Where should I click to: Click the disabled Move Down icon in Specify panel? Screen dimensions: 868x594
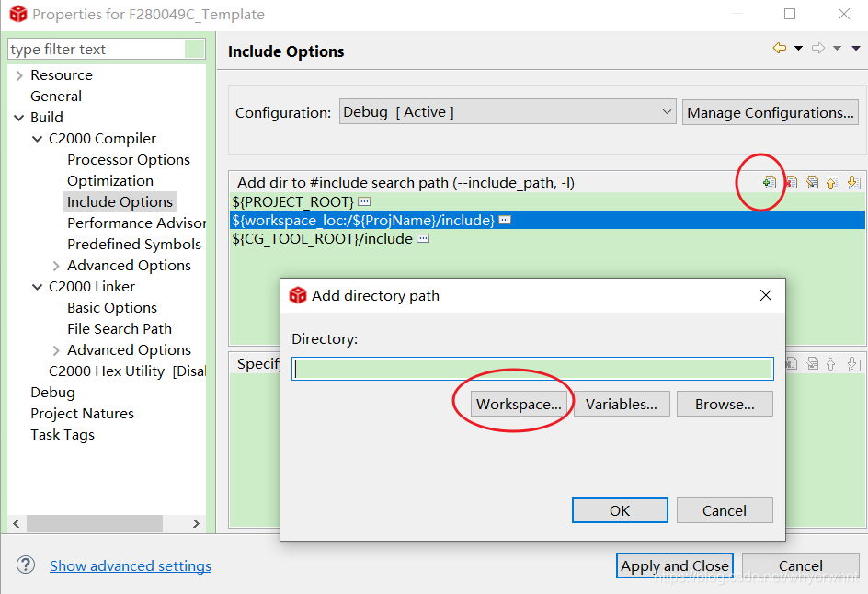[853, 364]
